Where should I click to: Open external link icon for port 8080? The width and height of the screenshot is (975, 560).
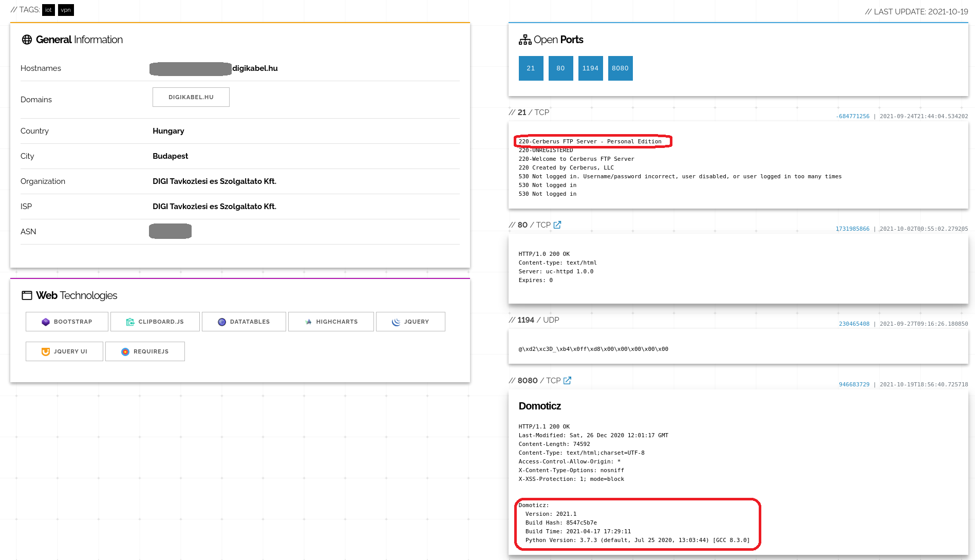(x=568, y=380)
